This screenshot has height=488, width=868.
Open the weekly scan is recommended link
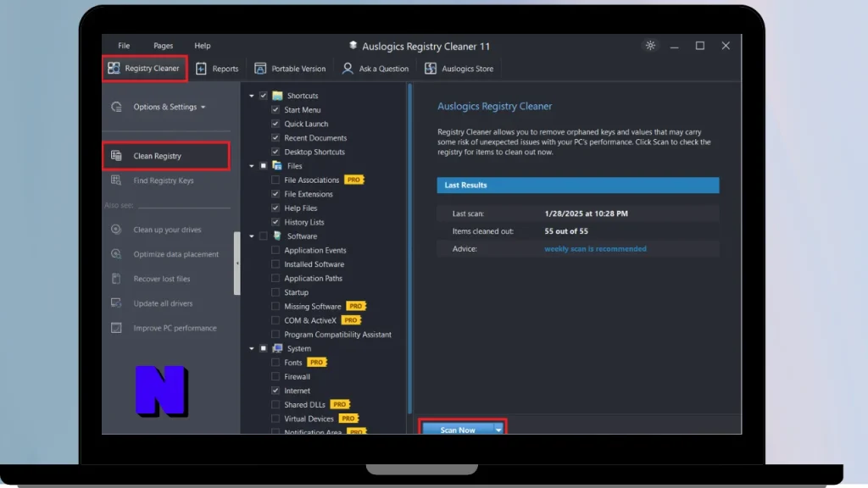pos(595,248)
